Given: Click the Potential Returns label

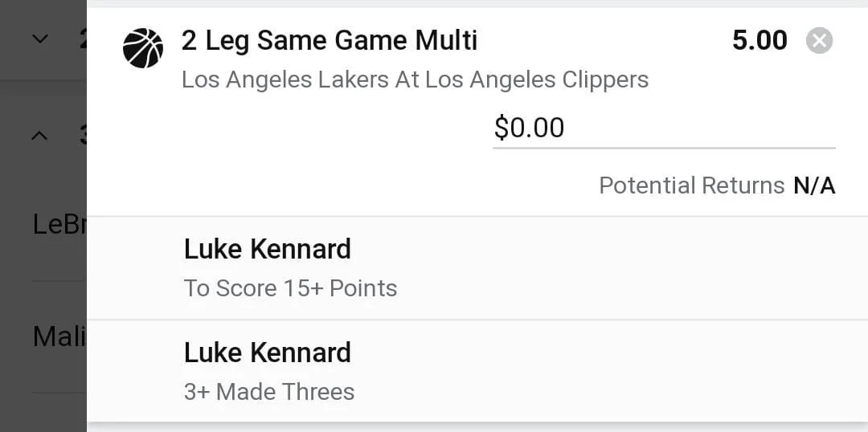Looking at the screenshot, I should pos(691,185).
